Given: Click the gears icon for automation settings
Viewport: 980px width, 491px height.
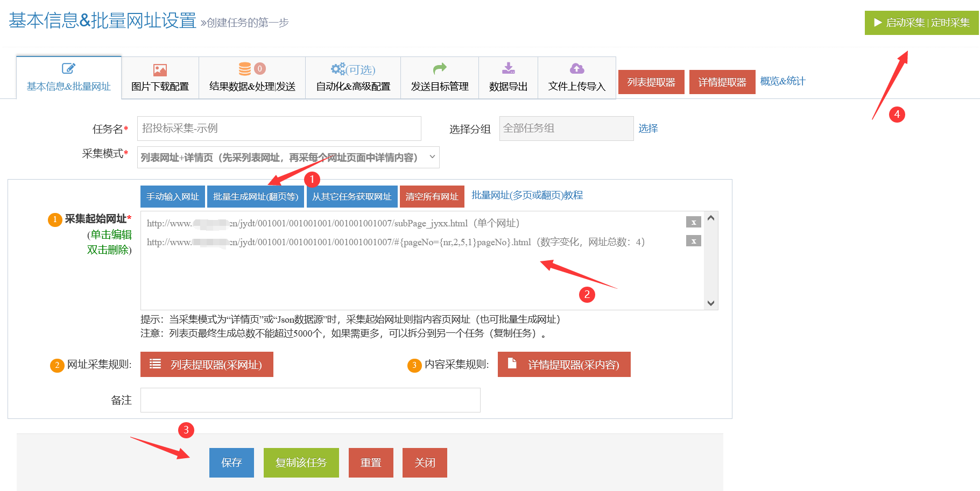Looking at the screenshot, I should point(338,69).
